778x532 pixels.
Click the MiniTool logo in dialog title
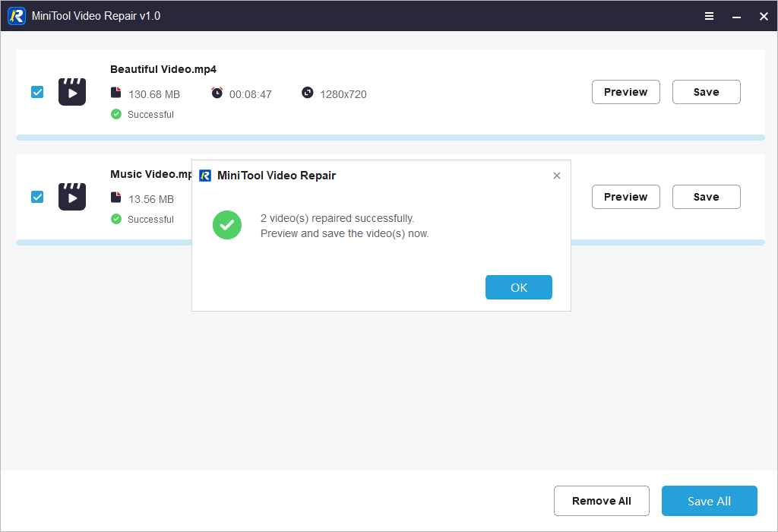pyautogui.click(x=205, y=176)
